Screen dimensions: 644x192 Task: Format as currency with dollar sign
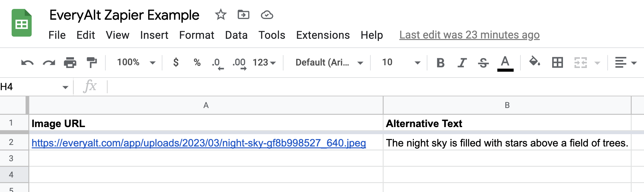[176, 62]
